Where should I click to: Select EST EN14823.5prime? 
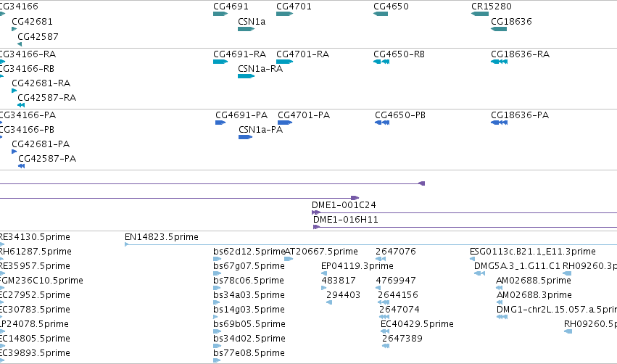(x=162, y=237)
